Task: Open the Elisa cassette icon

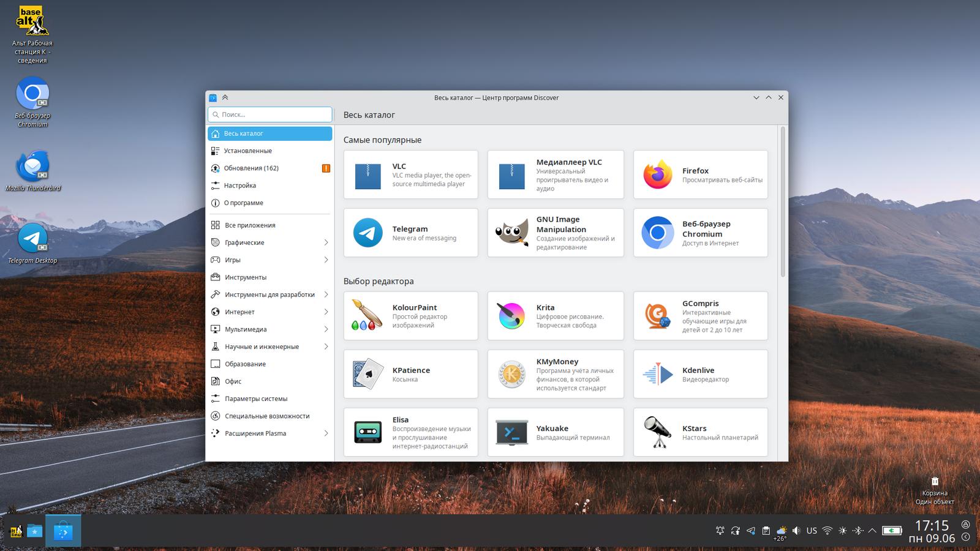Action: point(368,432)
